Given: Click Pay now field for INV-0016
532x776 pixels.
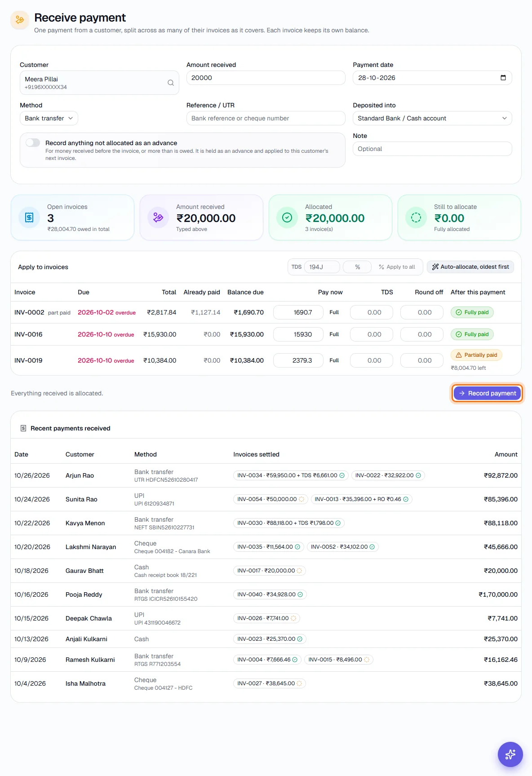Looking at the screenshot, I should tap(298, 334).
